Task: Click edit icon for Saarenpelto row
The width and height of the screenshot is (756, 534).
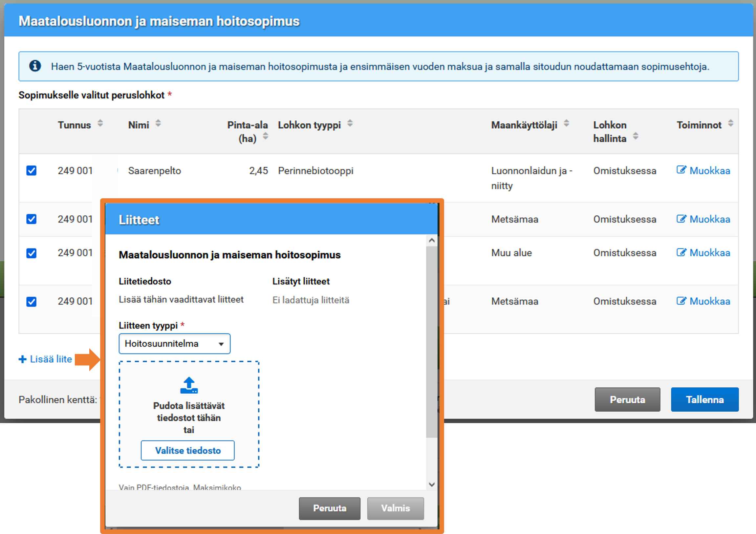Action: click(681, 170)
